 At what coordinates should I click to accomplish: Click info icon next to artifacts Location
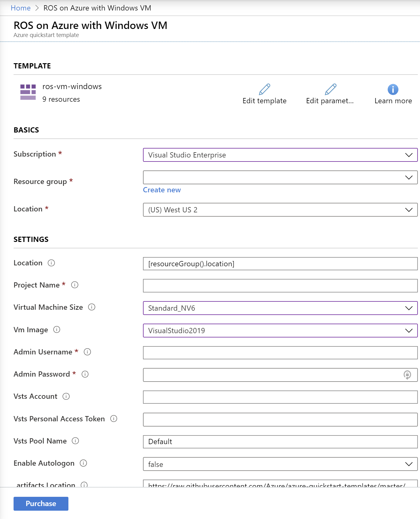84,485
